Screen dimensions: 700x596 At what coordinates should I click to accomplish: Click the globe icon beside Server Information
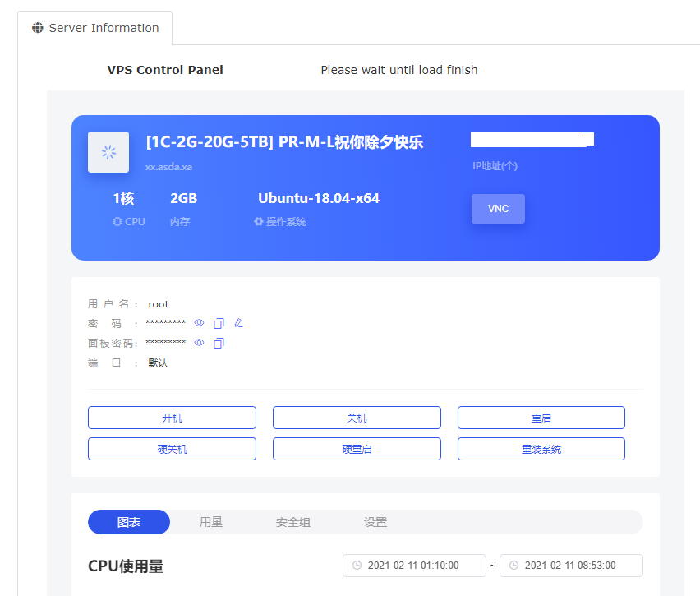click(x=38, y=28)
